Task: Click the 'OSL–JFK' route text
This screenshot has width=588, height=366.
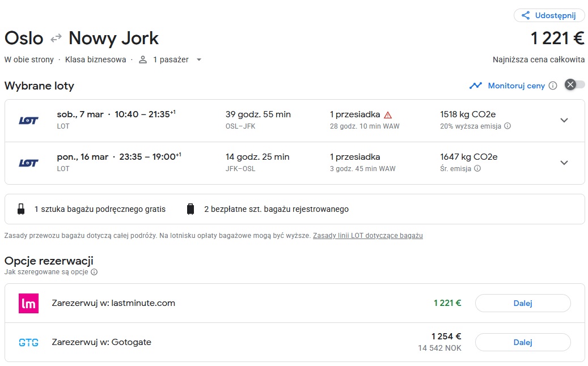Action: click(240, 126)
